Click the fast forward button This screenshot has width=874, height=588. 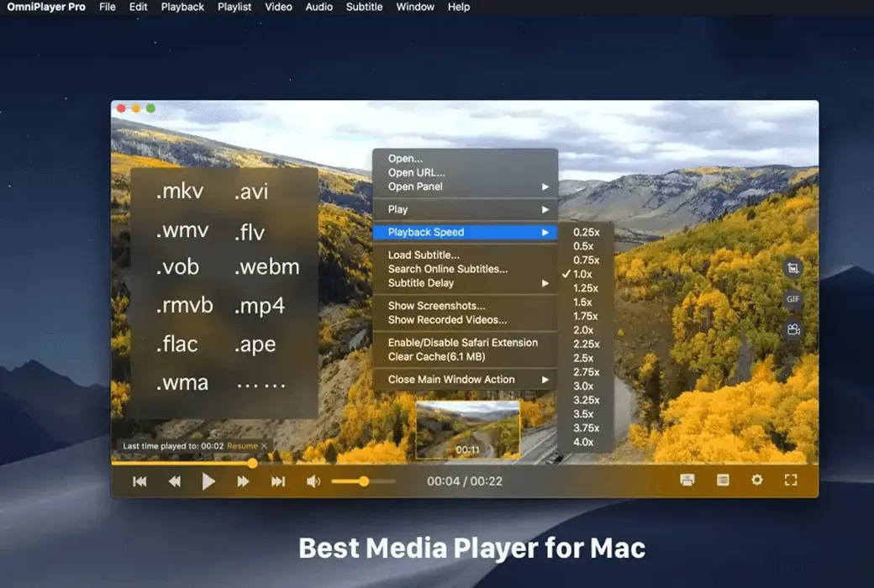coord(243,481)
